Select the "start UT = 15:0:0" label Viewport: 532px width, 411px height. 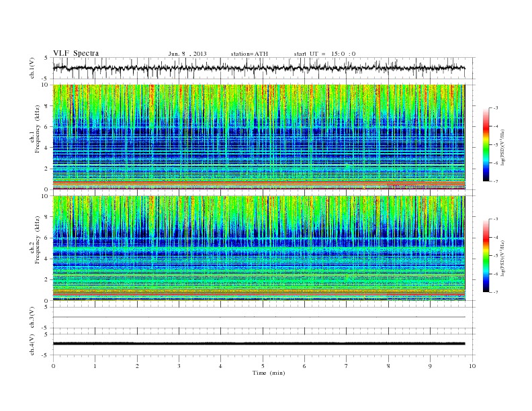(324, 54)
